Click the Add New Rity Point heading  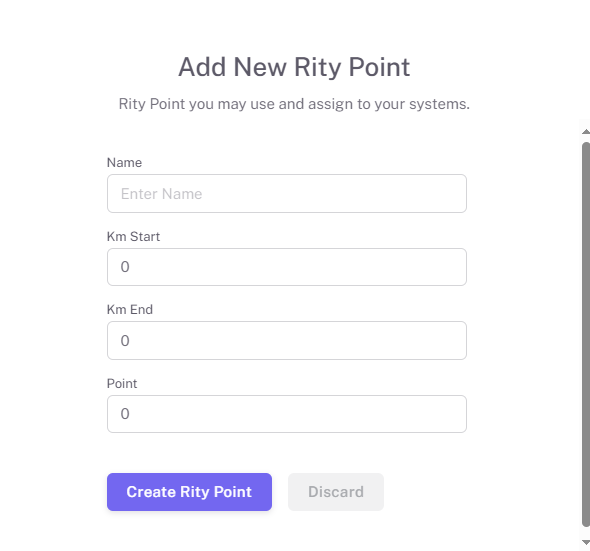coord(294,67)
